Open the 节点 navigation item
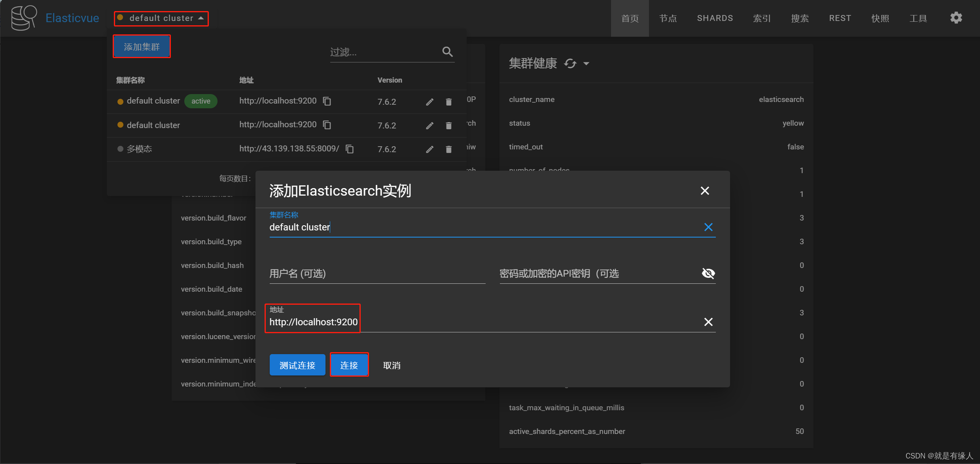Image resolution: width=980 pixels, height=464 pixels. click(x=668, y=18)
